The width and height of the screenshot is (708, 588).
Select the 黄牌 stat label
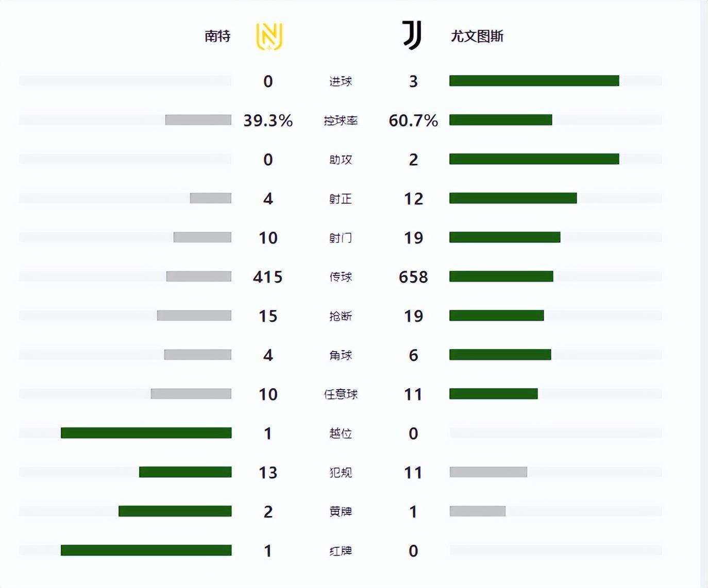point(341,512)
